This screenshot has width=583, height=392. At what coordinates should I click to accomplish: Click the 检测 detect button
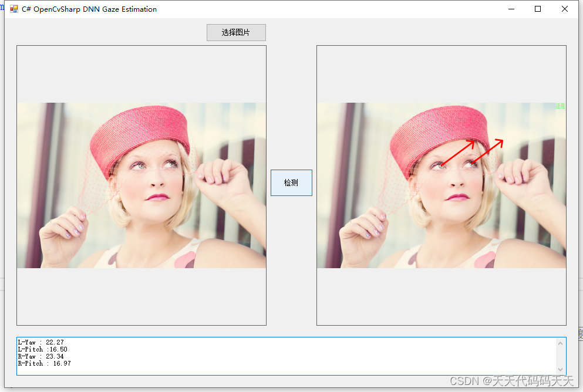291,183
